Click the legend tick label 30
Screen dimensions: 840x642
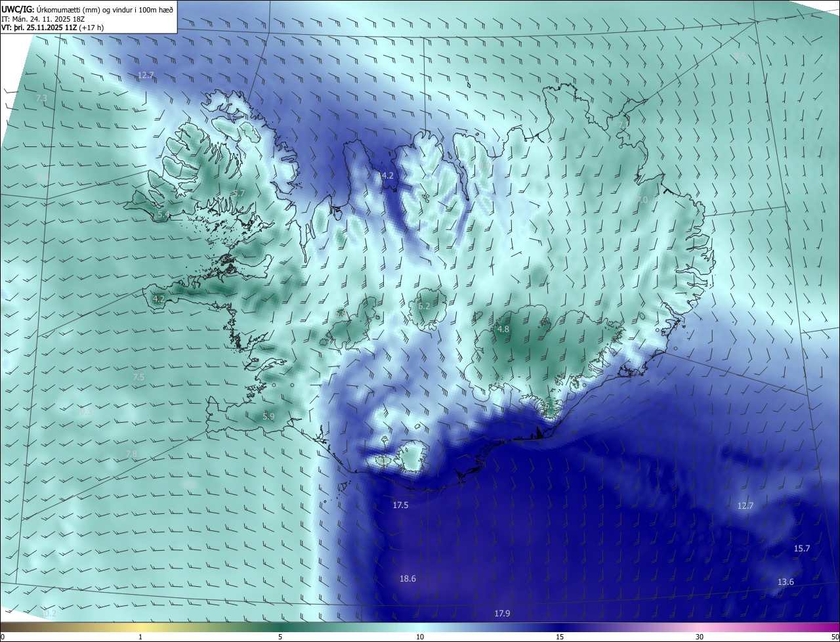coord(700,637)
